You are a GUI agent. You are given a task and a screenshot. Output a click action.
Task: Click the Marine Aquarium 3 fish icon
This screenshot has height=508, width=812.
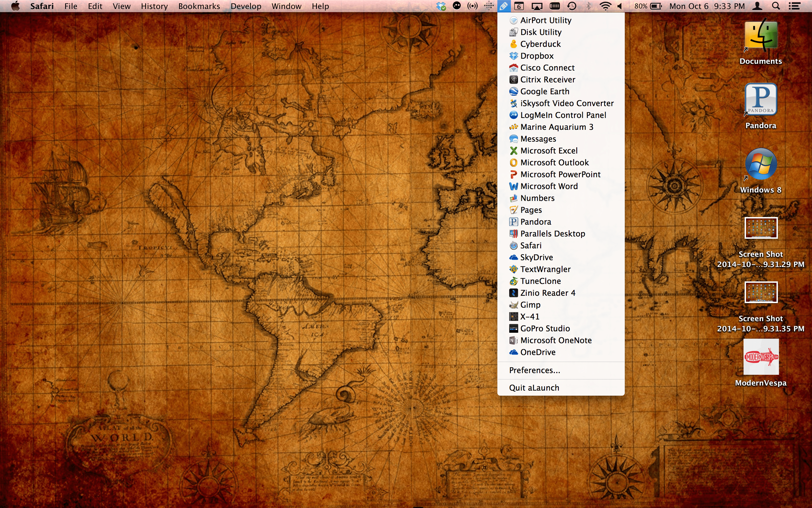(x=513, y=127)
